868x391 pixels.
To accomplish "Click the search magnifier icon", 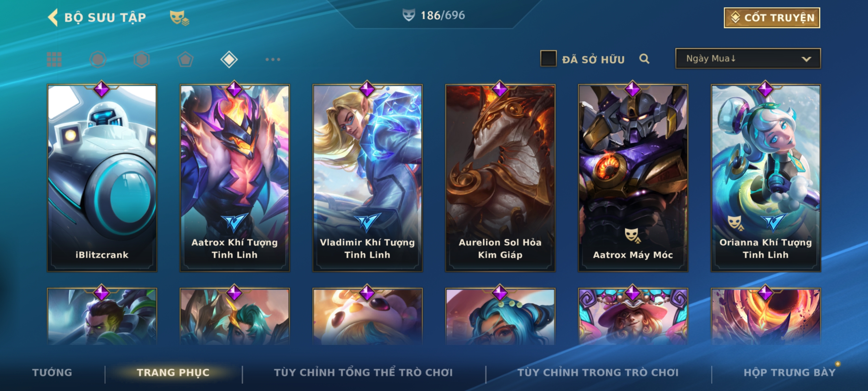I will (644, 59).
